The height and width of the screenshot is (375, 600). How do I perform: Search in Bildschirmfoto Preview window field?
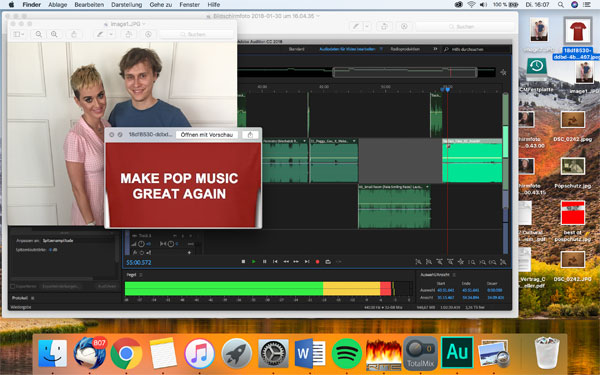465,26
